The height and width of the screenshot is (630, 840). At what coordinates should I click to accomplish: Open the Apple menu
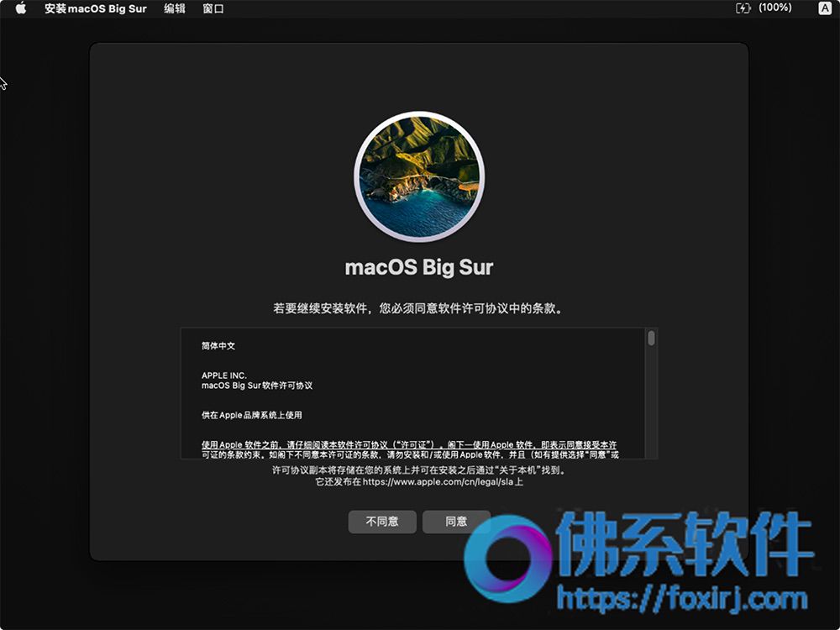click(x=20, y=8)
